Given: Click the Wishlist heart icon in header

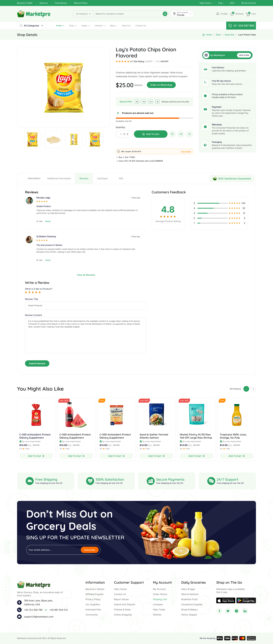Looking at the screenshot, I should coord(232,14).
